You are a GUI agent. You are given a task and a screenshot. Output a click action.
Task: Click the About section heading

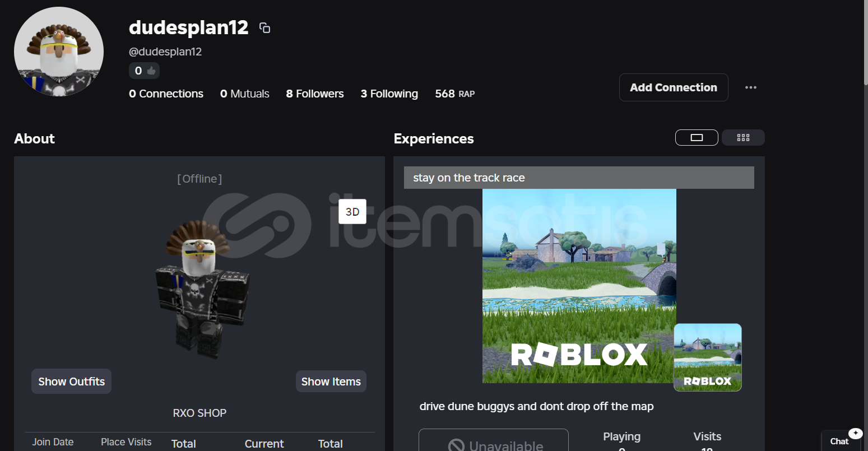tap(35, 138)
